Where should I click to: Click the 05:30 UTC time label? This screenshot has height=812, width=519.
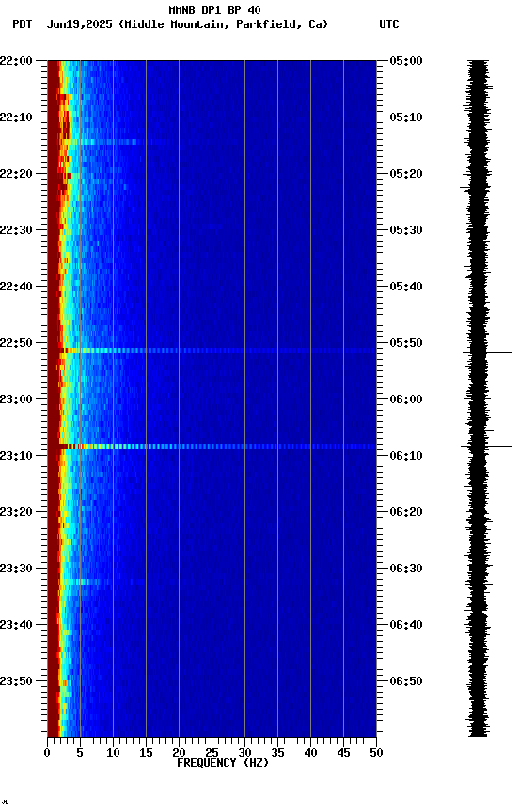tap(406, 230)
